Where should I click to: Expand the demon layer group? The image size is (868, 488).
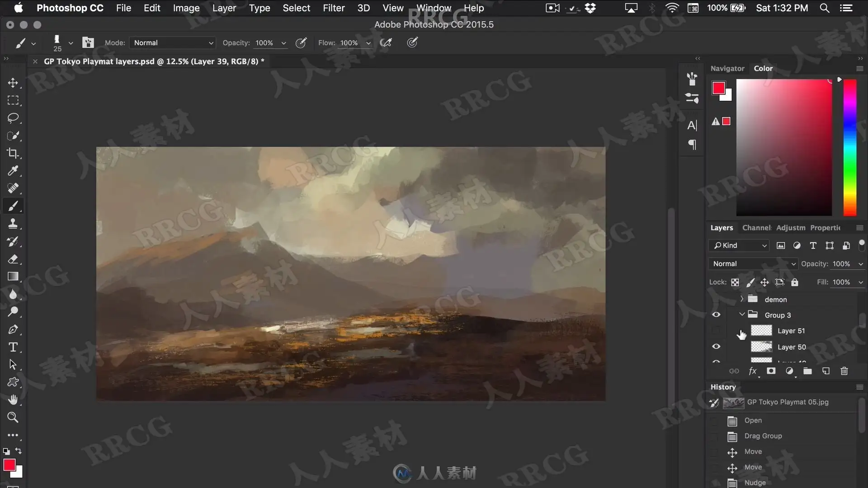tap(742, 299)
